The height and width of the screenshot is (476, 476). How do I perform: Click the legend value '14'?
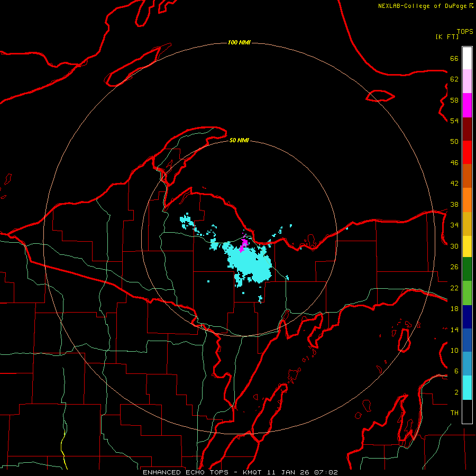pos(454,329)
